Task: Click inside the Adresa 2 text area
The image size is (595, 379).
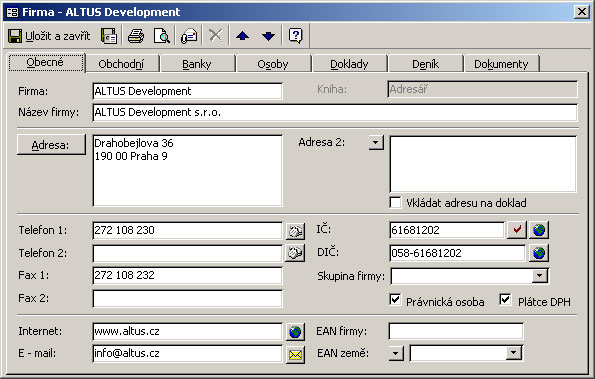Action: (x=483, y=164)
